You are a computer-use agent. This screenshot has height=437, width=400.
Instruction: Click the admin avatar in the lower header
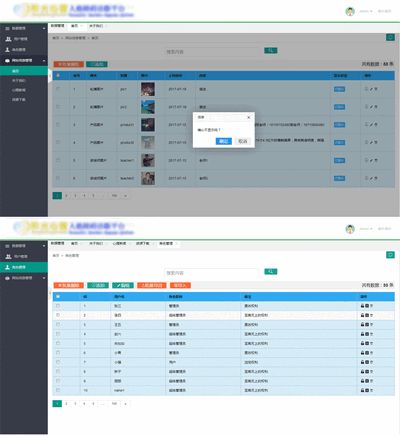point(350,229)
